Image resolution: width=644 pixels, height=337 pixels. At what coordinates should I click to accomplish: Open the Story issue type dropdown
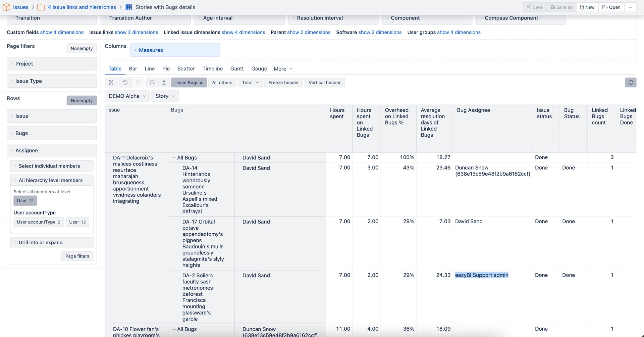tap(165, 96)
